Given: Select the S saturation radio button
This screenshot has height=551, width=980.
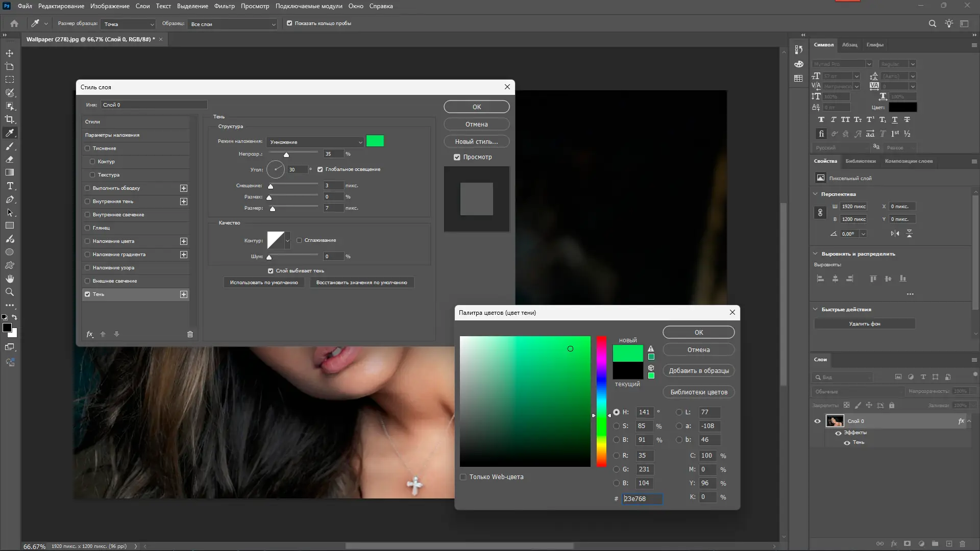Looking at the screenshot, I should pos(616,426).
